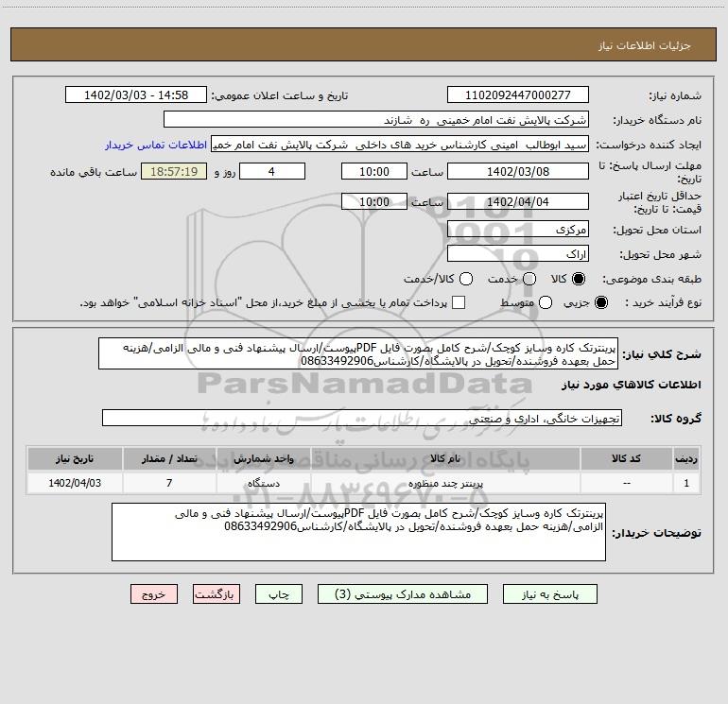Click the بازگشت back button
Screen dimensions: 728x704
[217, 594]
